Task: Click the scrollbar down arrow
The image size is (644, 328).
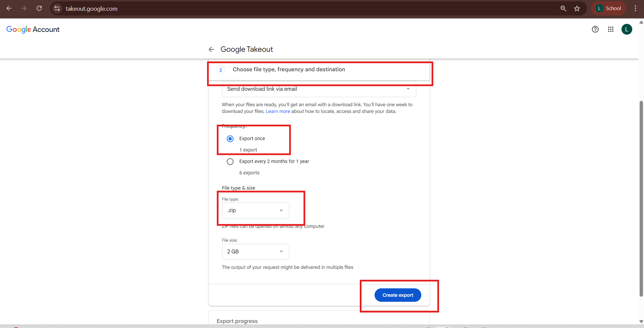Action: point(641,321)
